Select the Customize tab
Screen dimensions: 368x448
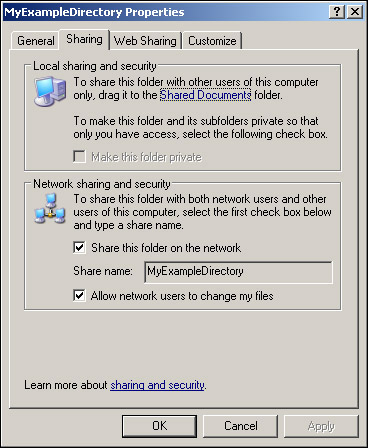coord(212,41)
